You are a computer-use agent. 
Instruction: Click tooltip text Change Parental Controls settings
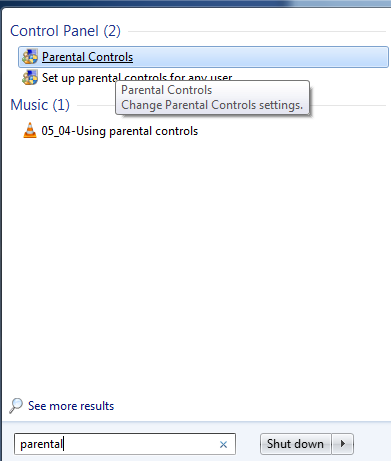pos(212,105)
